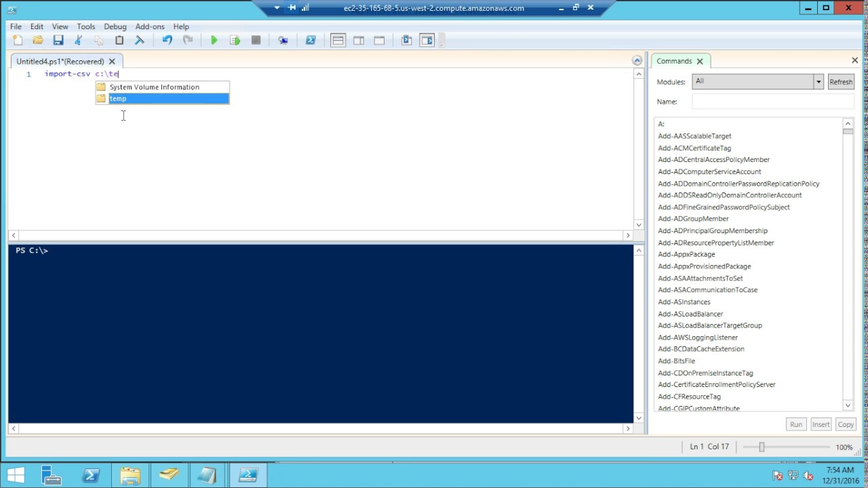Show the Command window icon
This screenshot has width=868, height=488.
407,41
